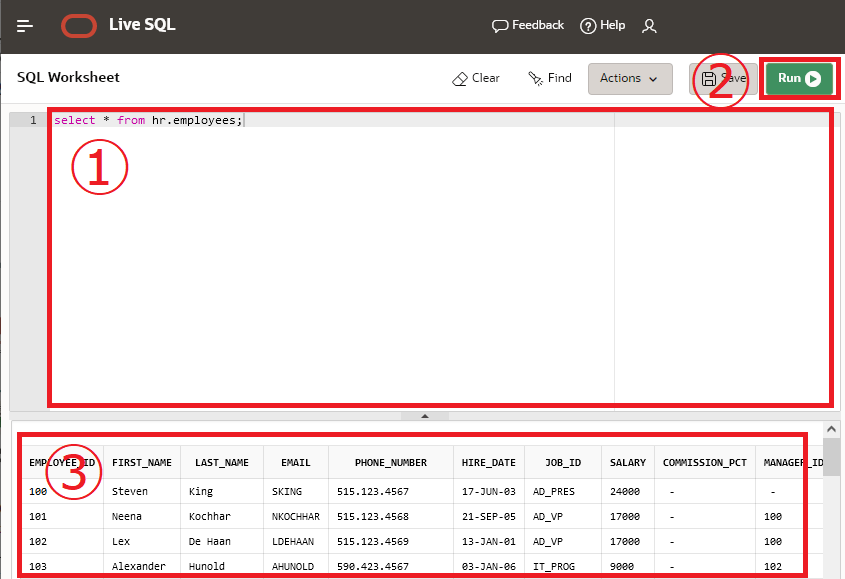The image size is (845, 579).
Task: Click the EMAIL column header
Action: [295, 463]
